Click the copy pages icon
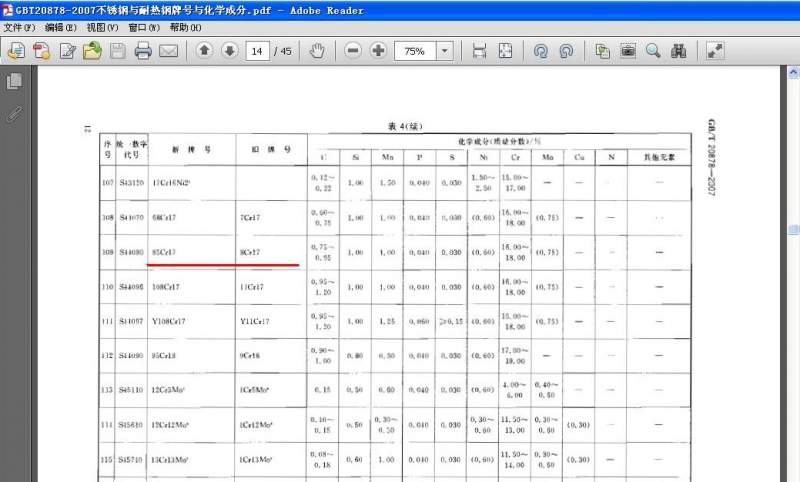This screenshot has height=482, width=800. click(603, 50)
